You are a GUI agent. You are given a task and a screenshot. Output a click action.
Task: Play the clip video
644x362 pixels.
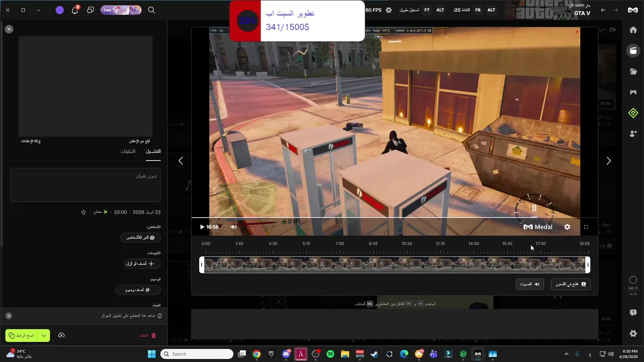[x=202, y=227]
